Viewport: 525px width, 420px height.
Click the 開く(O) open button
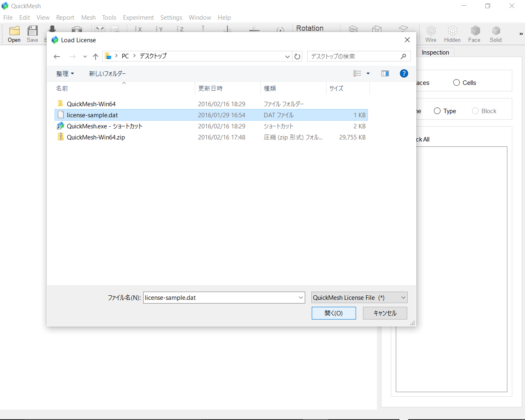click(x=334, y=313)
